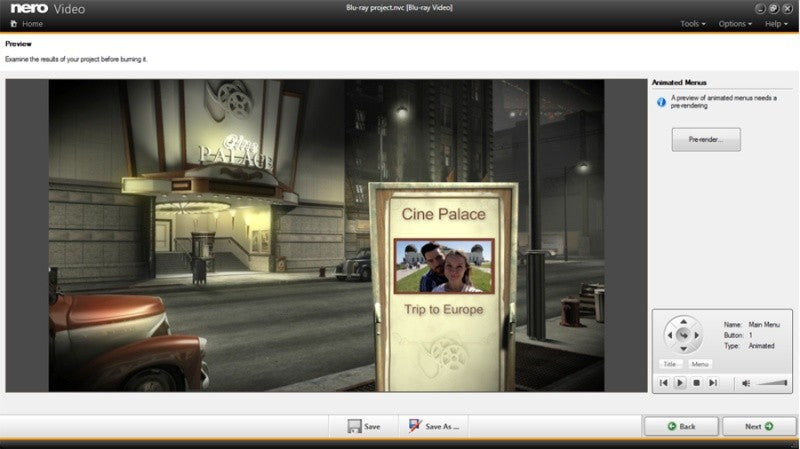Screen dimensions: 800x449
Task: Skip to previous chapter in preview
Action: click(663, 383)
